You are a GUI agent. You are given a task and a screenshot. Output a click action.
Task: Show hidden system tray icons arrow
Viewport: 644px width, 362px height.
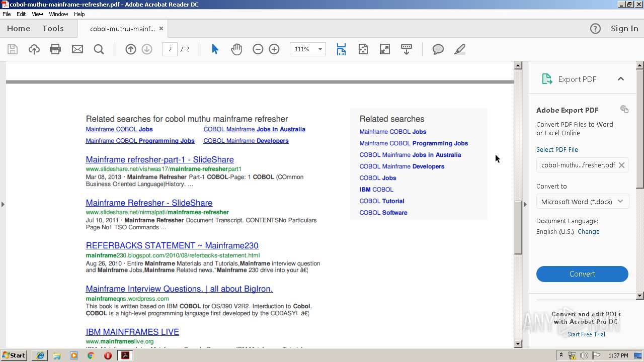(561, 355)
